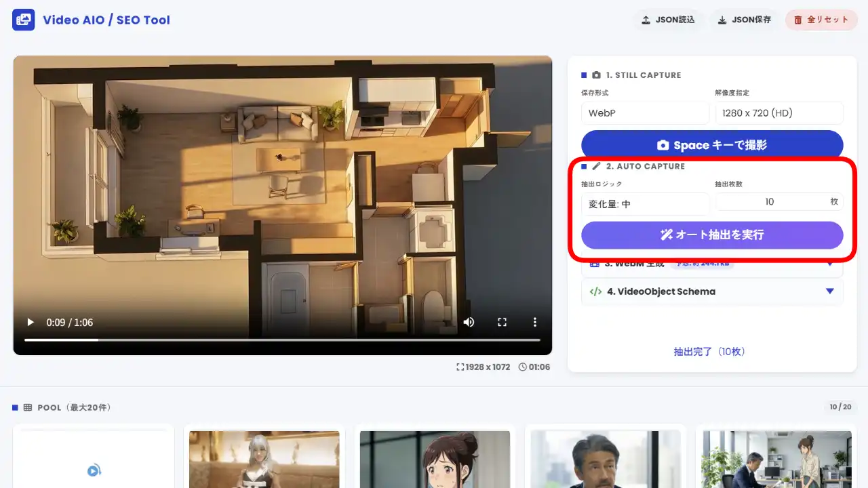Click the first pool item's loading icon

(x=94, y=470)
